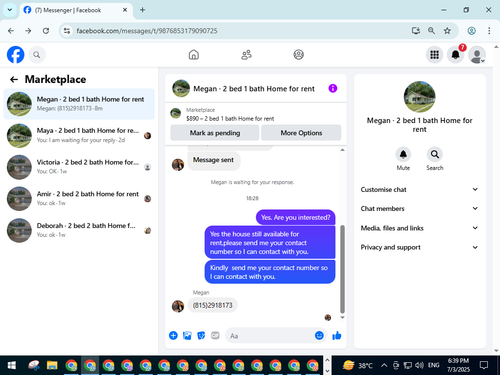Image resolution: width=500 pixels, height=375 pixels.
Task: Open the Windows Start button
Action: pos(12,365)
